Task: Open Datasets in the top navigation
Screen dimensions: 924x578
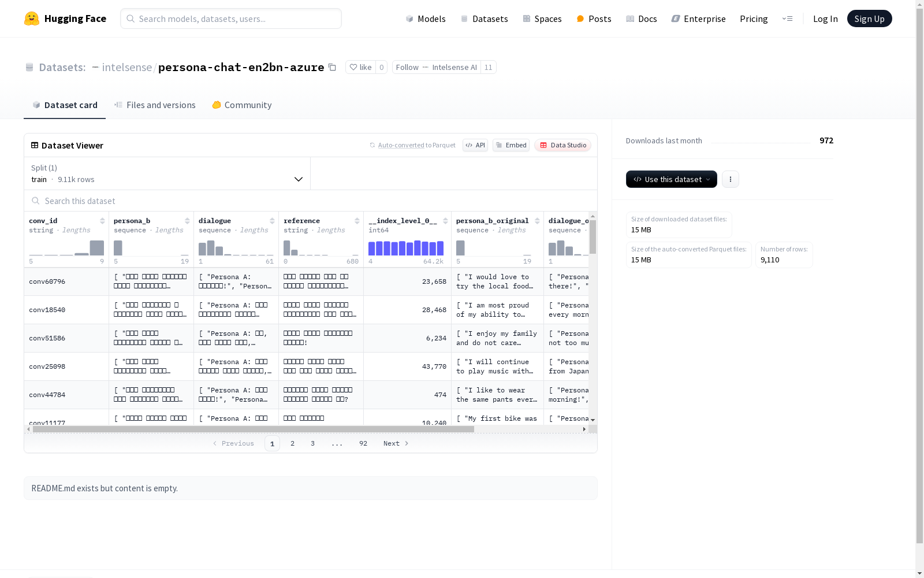Action: pos(484,18)
